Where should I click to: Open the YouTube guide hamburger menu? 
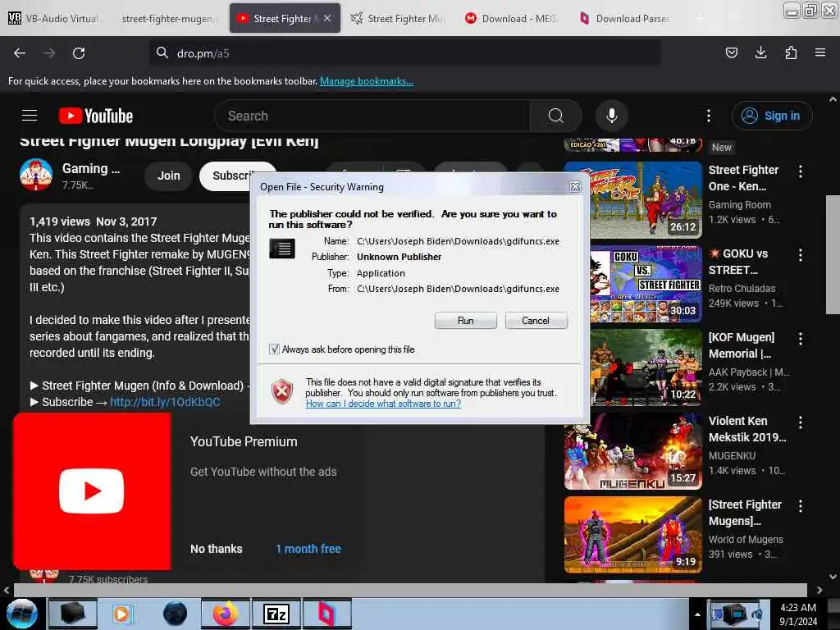click(30, 116)
